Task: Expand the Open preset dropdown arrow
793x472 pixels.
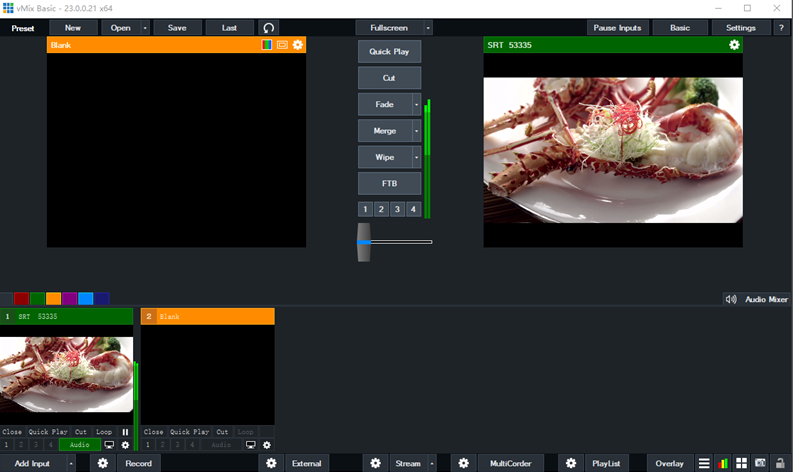Action: click(x=145, y=28)
